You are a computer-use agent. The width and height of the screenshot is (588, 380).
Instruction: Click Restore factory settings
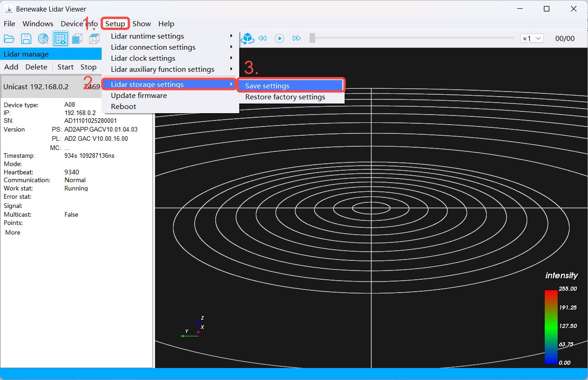click(x=291, y=97)
